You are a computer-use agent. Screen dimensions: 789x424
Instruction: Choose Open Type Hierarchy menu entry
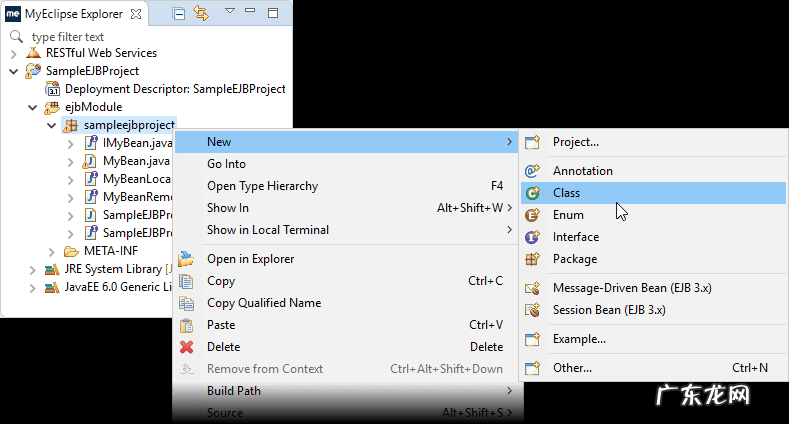pyautogui.click(x=262, y=186)
